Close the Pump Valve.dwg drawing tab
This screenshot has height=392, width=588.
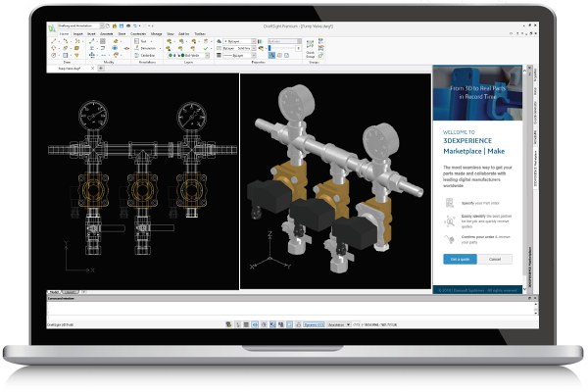pyautogui.click(x=92, y=69)
